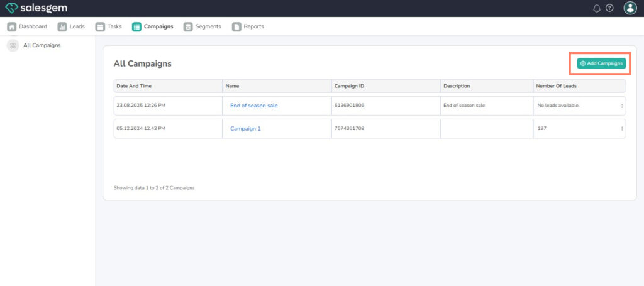Viewport: 644px width, 286px height.
Task: Click the Reports document icon
Action: (x=236, y=26)
